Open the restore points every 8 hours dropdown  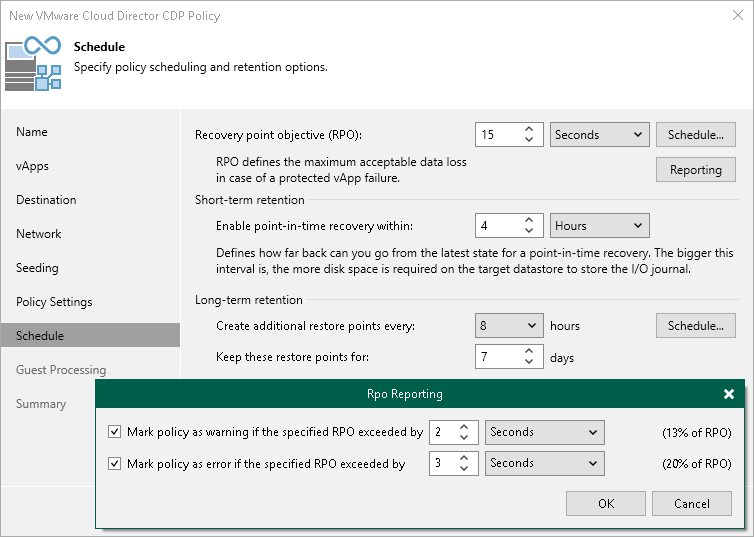click(x=509, y=325)
